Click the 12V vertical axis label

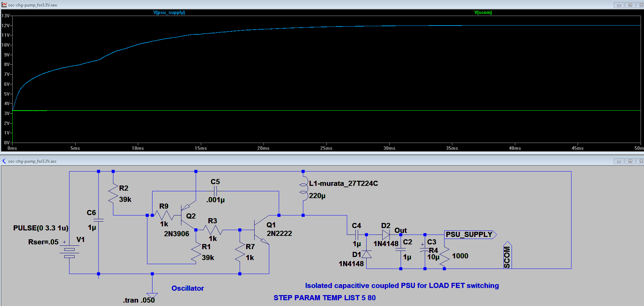(5, 26)
